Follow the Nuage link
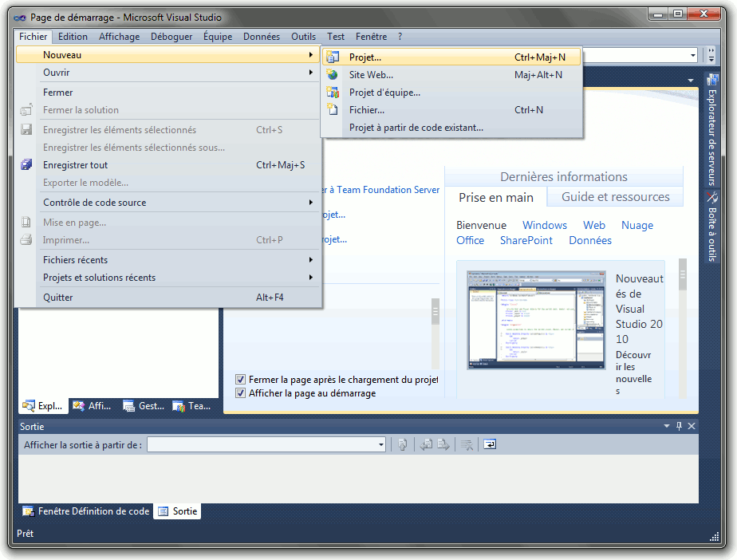Viewport: 737px width, 560px height. click(x=636, y=225)
